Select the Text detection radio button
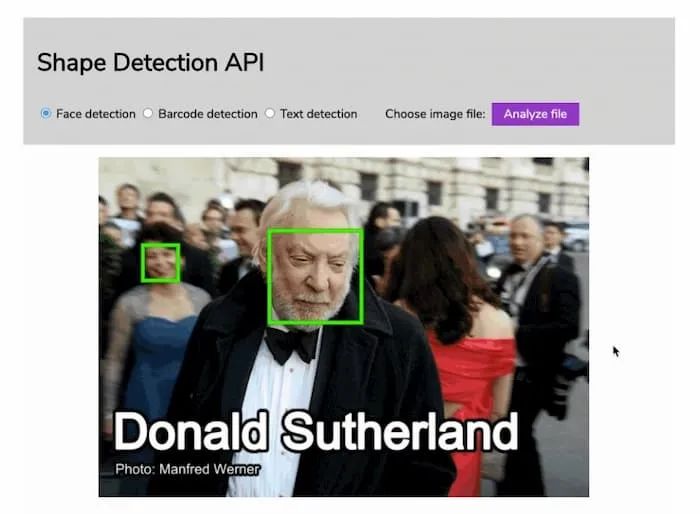Viewport: 700px width, 514px height. [x=270, y=113]
